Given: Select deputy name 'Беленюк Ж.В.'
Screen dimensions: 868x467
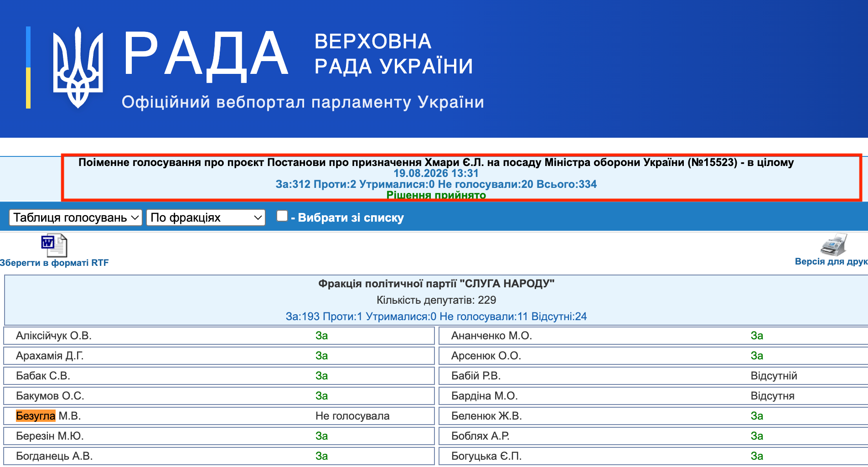Looking at the screenshot, I should pos(486,416).
